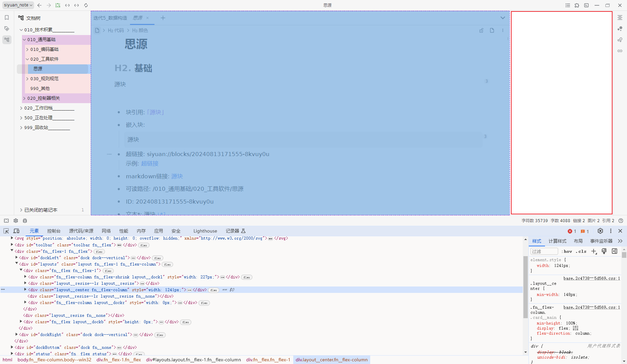The width and height of the screenshot is (627, 364).
Task: Focus the 过滤 styles filter field
Action: (544, 251)
